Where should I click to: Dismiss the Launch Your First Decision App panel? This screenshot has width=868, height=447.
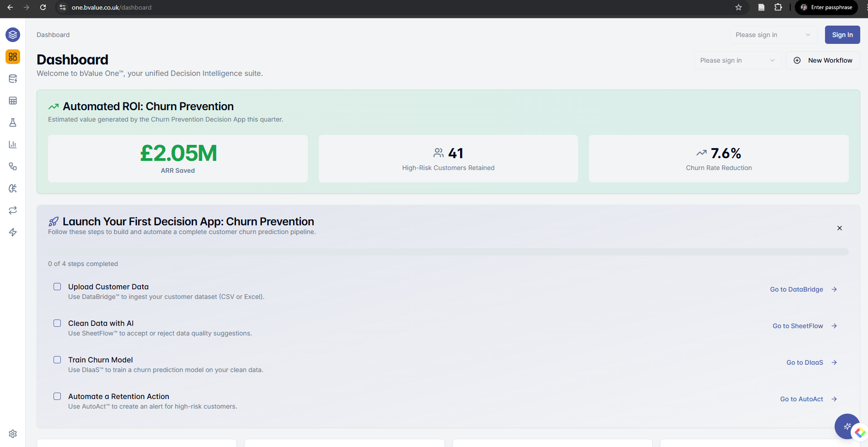(840, 228)
